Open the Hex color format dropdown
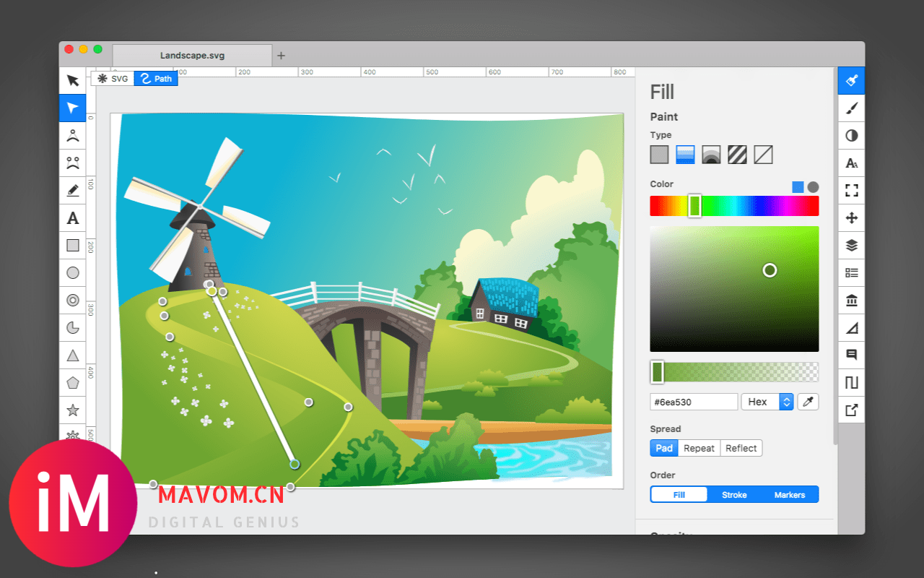Image resolution: width=924 pixels, height=578 pixels. pos(767,402)
